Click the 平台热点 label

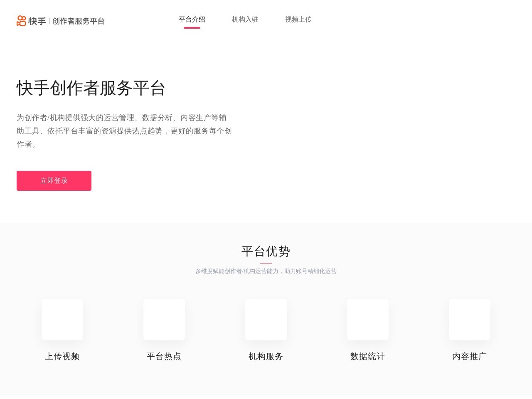pos(164,356)
